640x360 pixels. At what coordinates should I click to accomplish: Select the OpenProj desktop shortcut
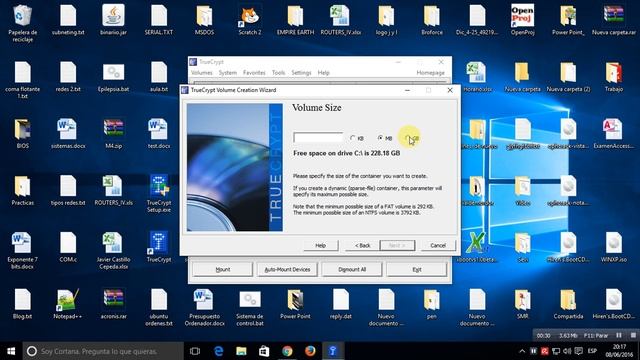522,20
